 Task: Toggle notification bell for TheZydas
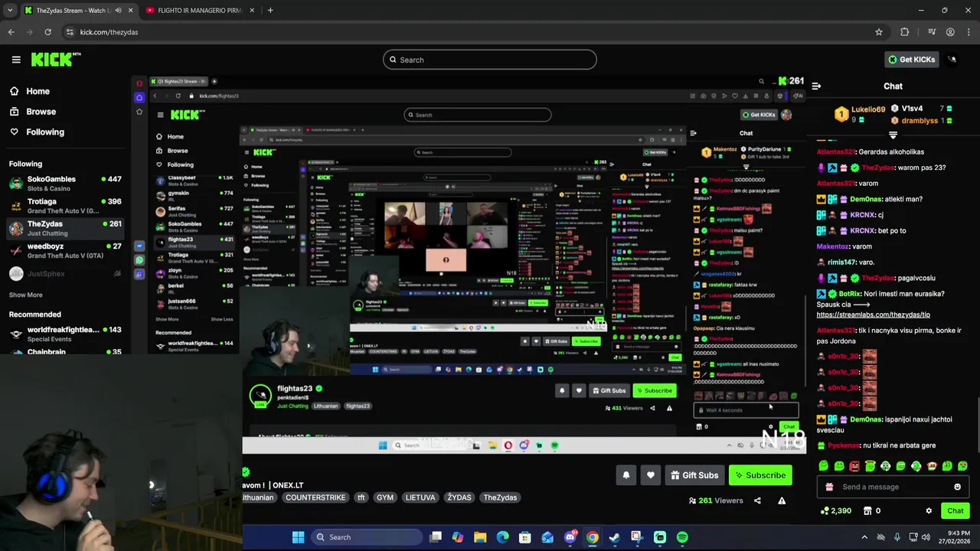click(x=626, y=475)
